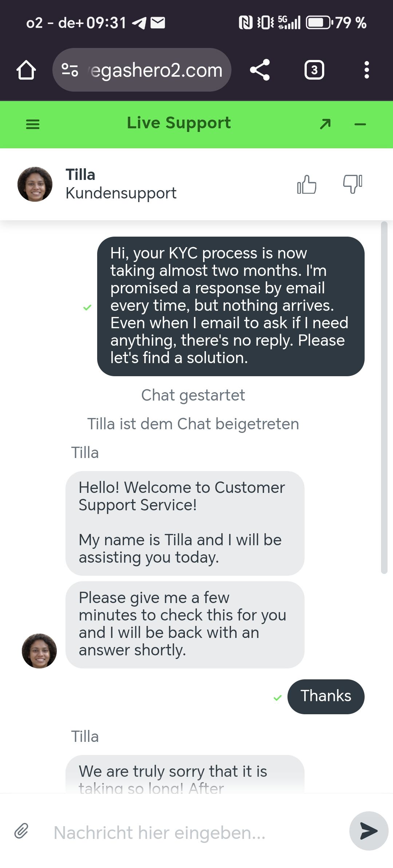Tap the mail notification icon in status bar

coord(158,23)
